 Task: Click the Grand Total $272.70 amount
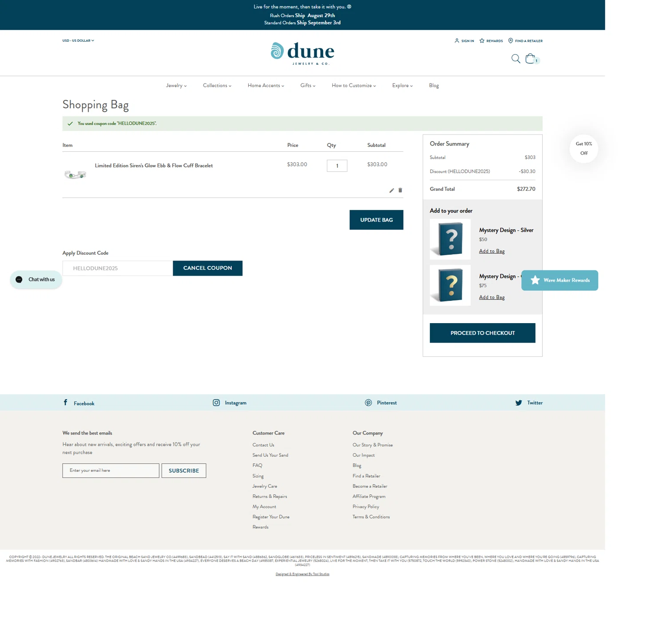tap(526, 189)
